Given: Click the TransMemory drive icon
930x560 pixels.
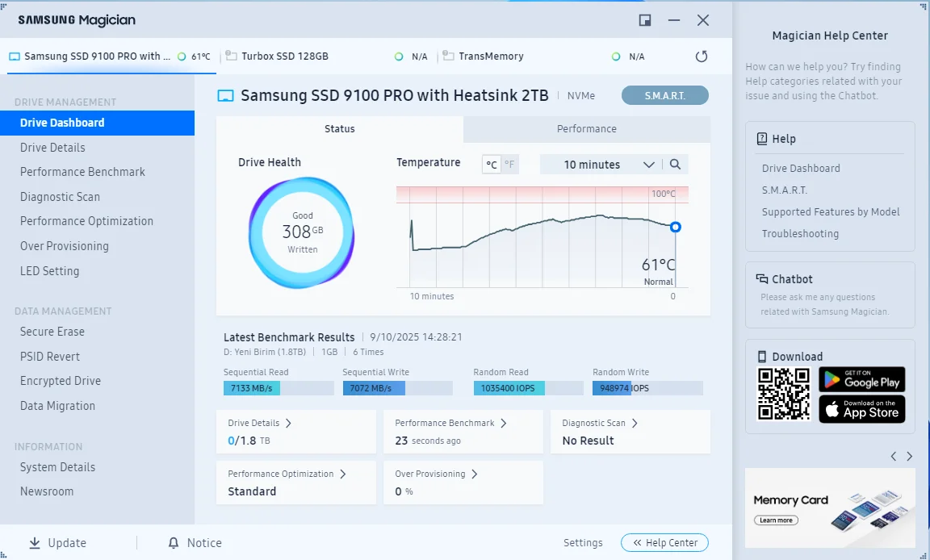Looking at the screenshot, I should [448, 56].
